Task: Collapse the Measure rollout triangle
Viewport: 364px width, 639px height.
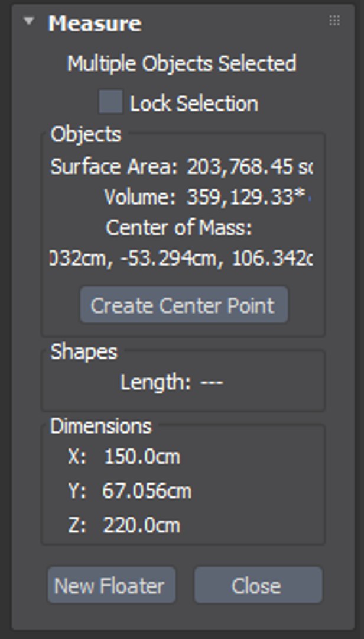Action: pos(28,22)
